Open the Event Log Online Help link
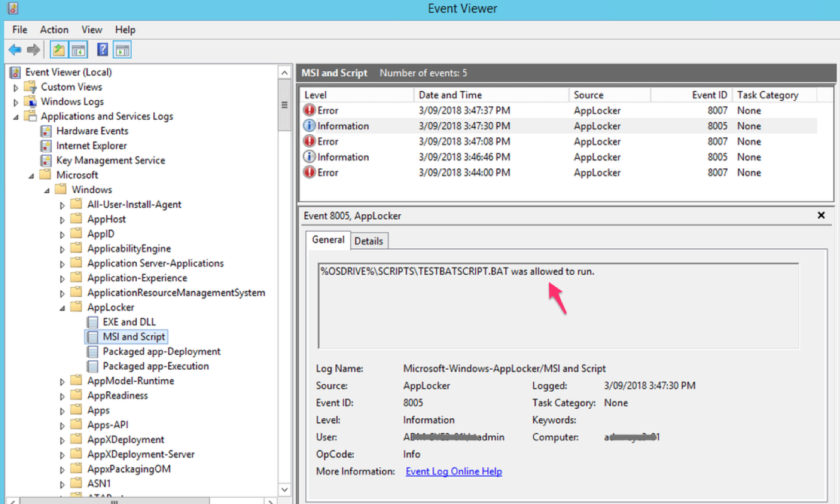 point(453,471)
